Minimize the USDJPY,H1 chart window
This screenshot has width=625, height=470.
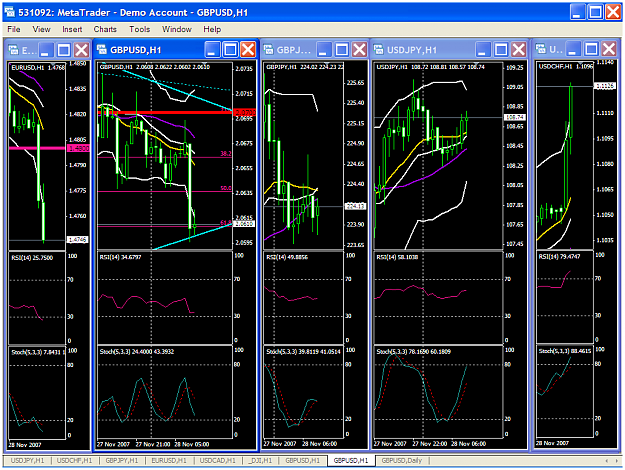coord(482,50)
